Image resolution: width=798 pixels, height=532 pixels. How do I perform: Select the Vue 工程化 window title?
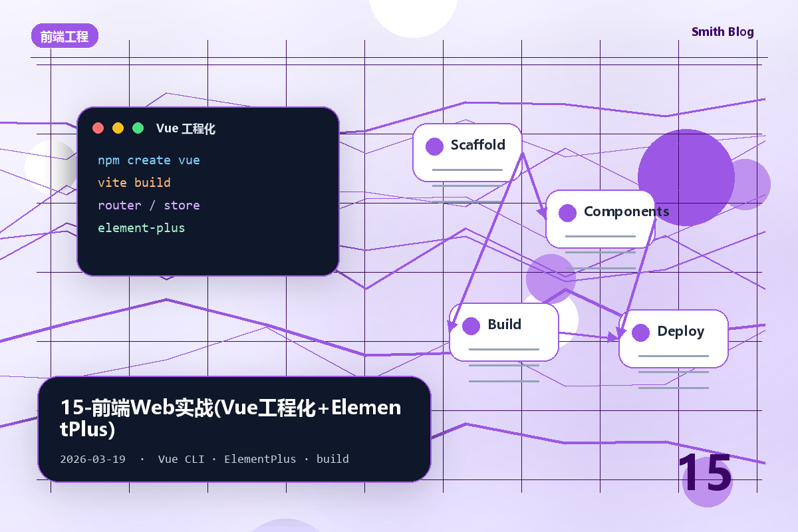coord(186,129)
